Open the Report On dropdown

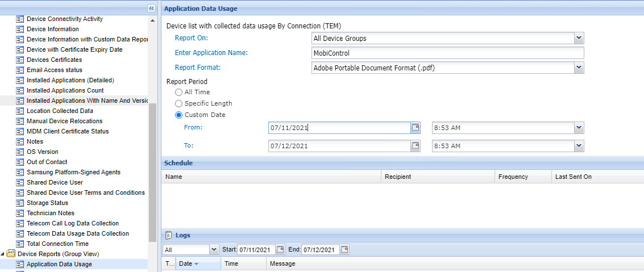tap(579, 39)
